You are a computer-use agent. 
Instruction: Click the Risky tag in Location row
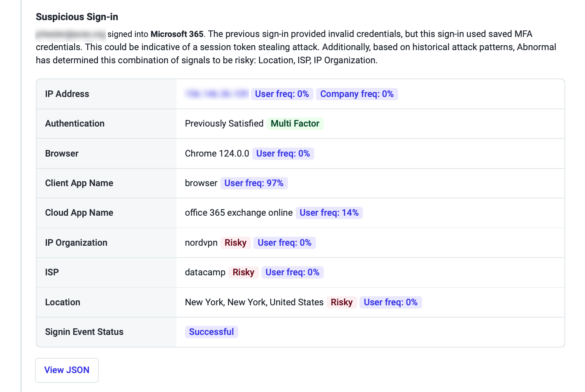pyautogui.click(x=341, y=302)
